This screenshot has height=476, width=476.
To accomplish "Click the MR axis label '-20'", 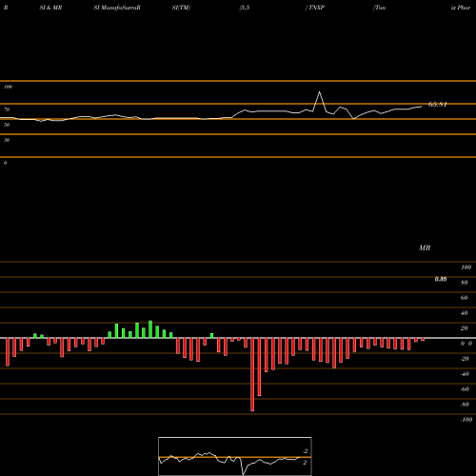I will 465,359.
